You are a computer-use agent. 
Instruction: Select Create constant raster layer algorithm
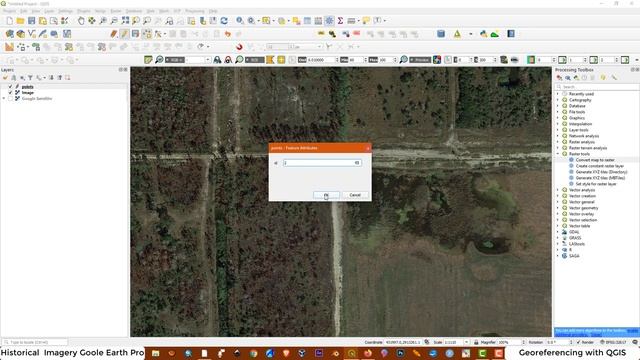point(600,166)
